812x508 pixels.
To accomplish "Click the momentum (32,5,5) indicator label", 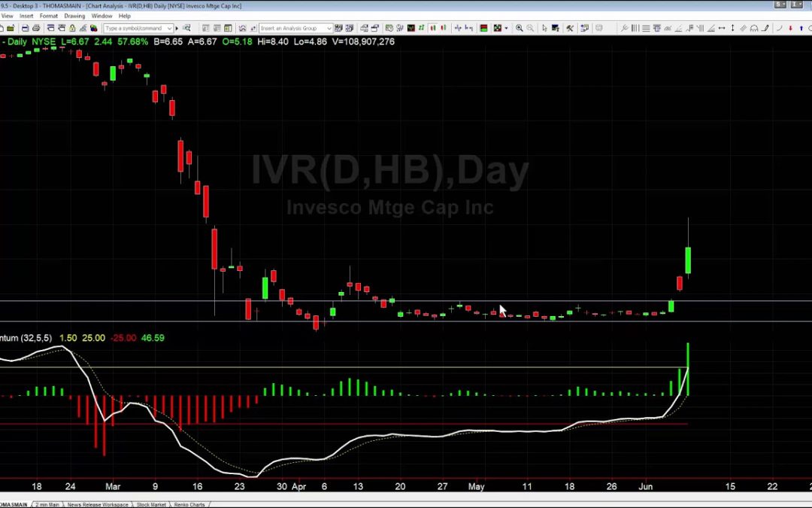I will pyautogui.click(x=26, y=338).
